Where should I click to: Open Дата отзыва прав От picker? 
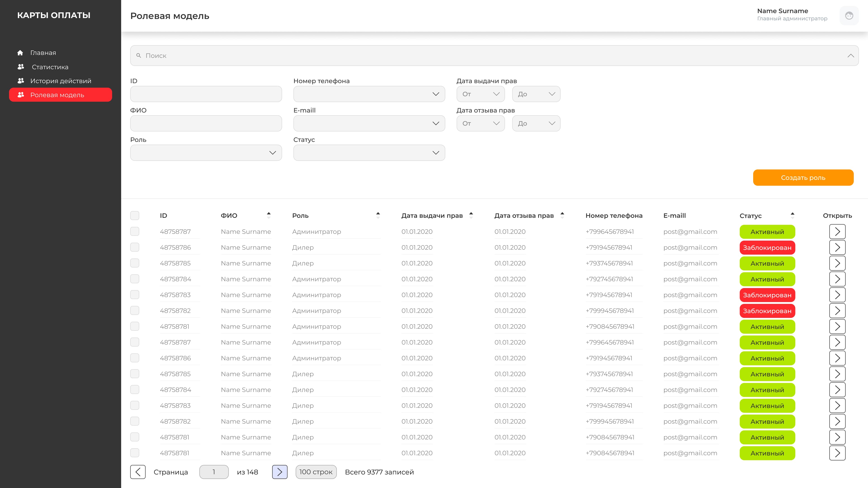tap(481, 123)
